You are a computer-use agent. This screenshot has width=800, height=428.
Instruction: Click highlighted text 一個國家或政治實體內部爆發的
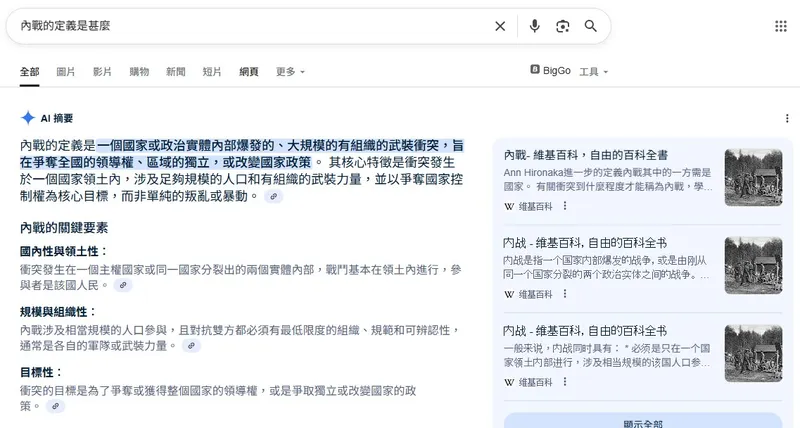pyautogui.click(x=186, y=146)
